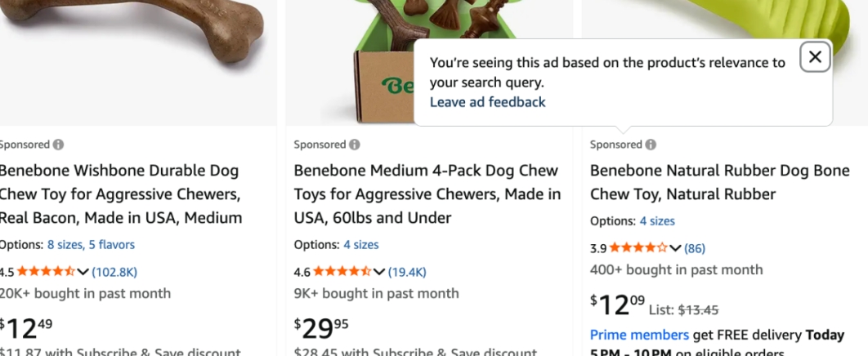Click the Leave ad feedback link
868x356 pixels.
pyautogui.click(x=487, y=102)
